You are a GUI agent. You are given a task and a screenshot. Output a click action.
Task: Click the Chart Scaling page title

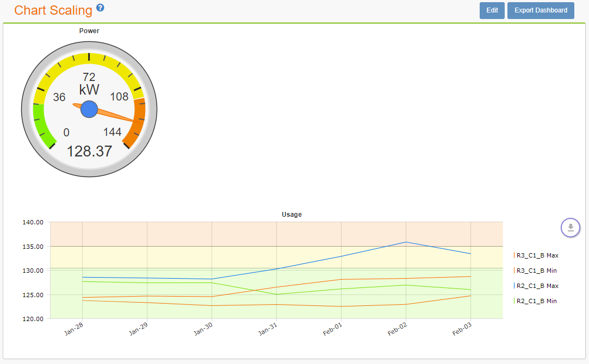point(53,10)
